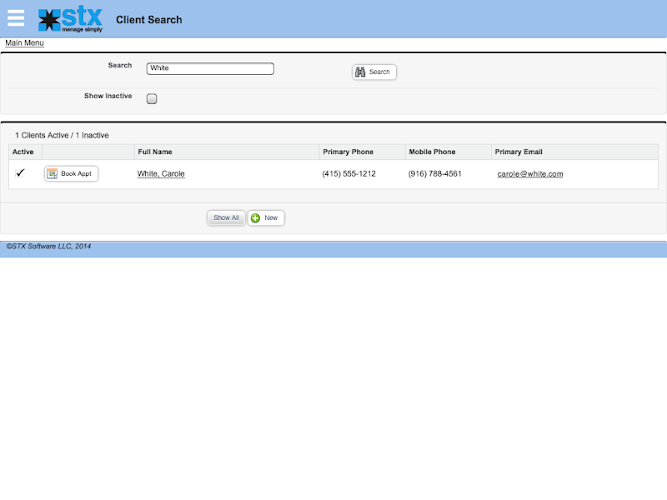The width and height of the screenshot is (667, 500).
Task: Click the primary phone (415) 555-1212
Action: coord(349,174)
